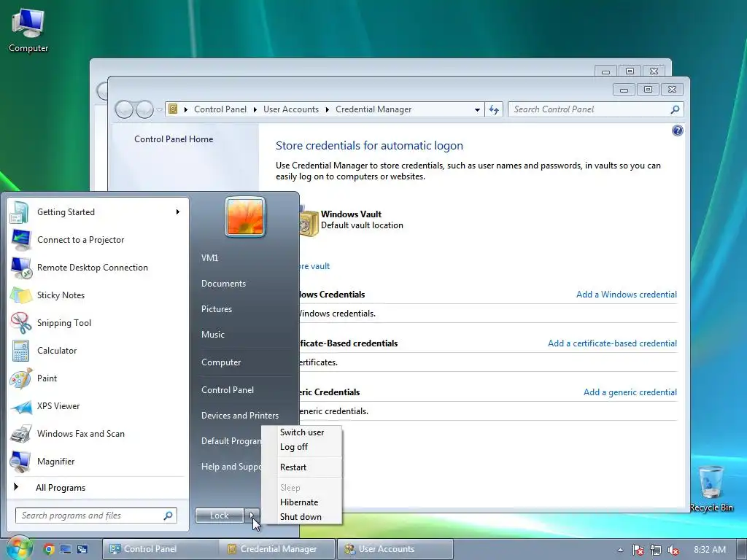Show hidden tray icons arrow
Image resolution: width=747 pixels, height=560 pixels.
click(x=620, y=550)
